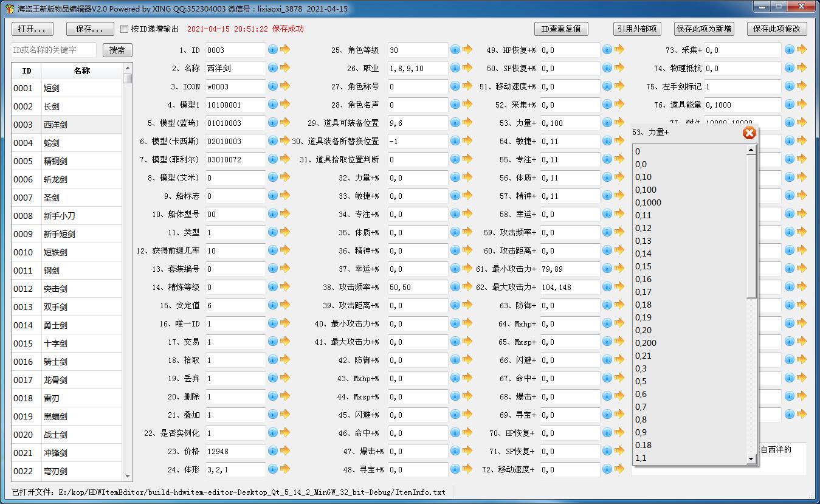This screenshot has height=504, width=820.
Task: Open the value list arrow for 敏捷+
Action: click(x=619, y=141)
